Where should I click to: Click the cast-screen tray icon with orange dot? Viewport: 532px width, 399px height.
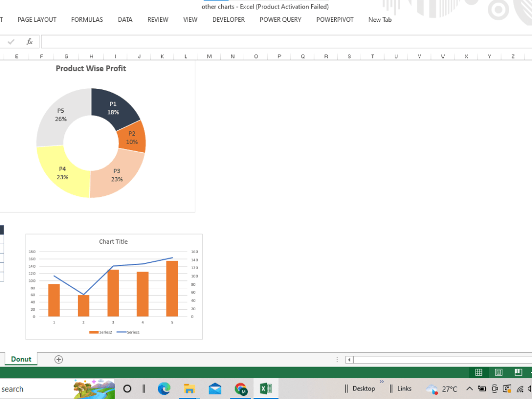(x=507, y=389)
